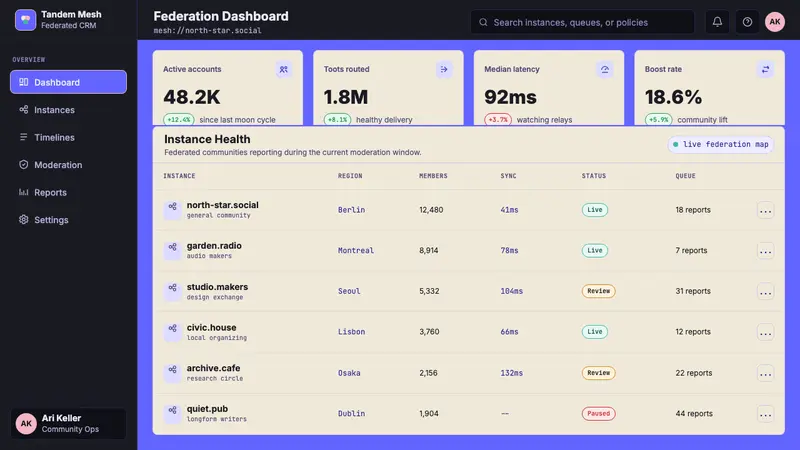Viewport: 800px width, 450px height.
Task: Click the Live status badge for north-star.social
Action: click(x=594, y=210)
